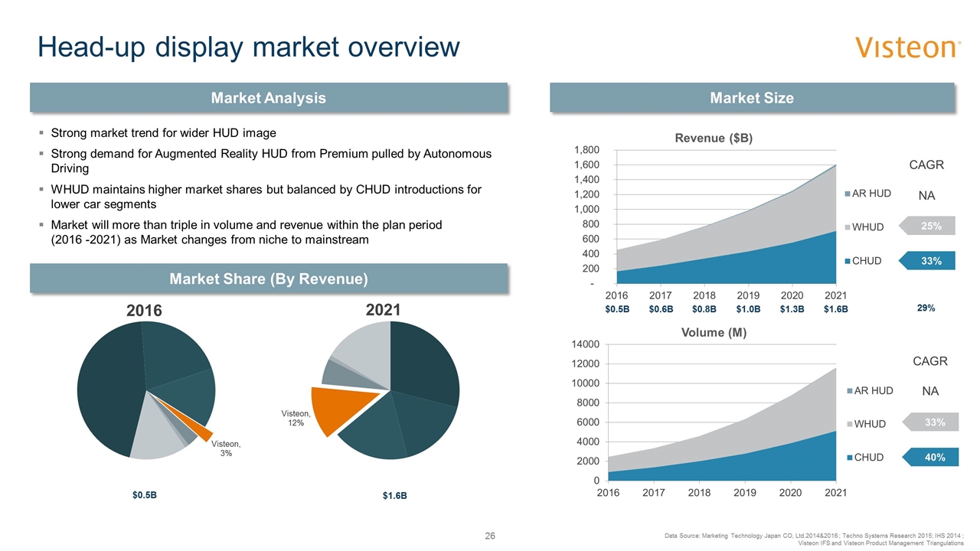Screen dimensions: 980x551
Task: Click the AR HUD legend swatch in Revenue chart
Action: point(848,194)
